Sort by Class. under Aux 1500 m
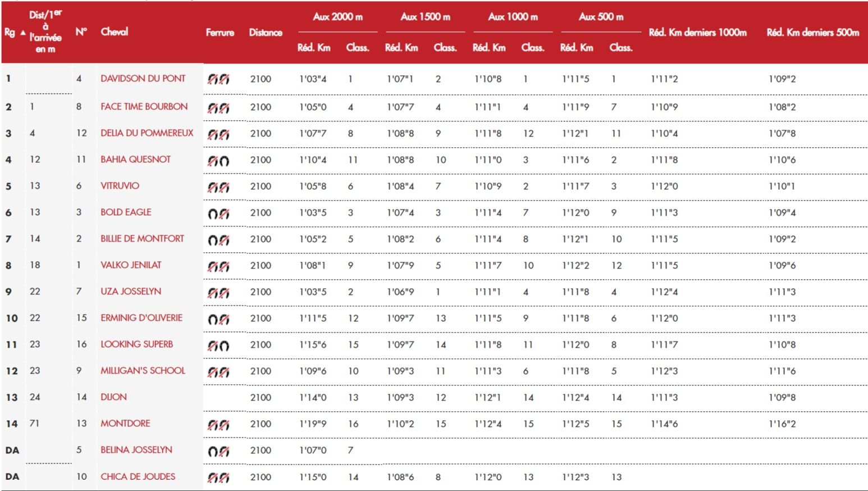 click(x=445, y=48)
